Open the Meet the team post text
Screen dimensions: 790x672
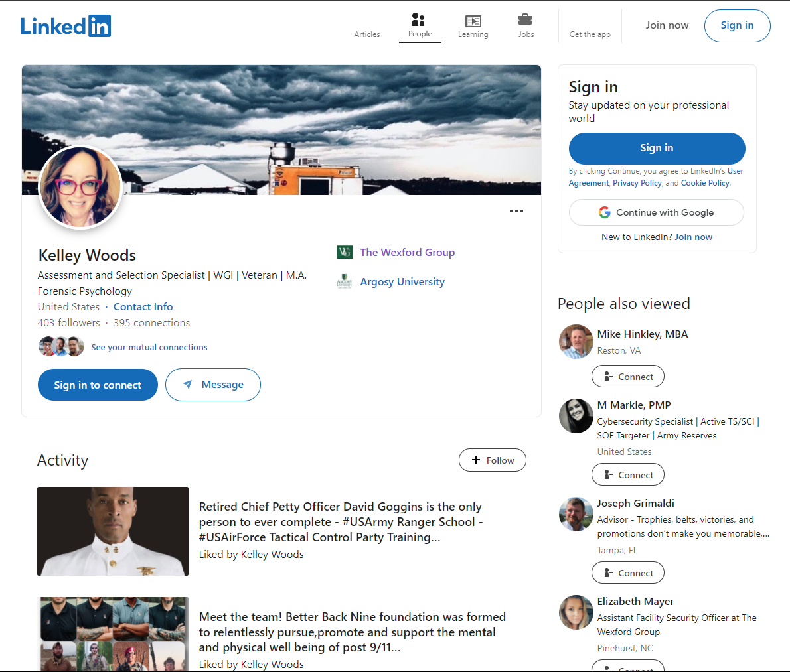(x=352, y=632)
